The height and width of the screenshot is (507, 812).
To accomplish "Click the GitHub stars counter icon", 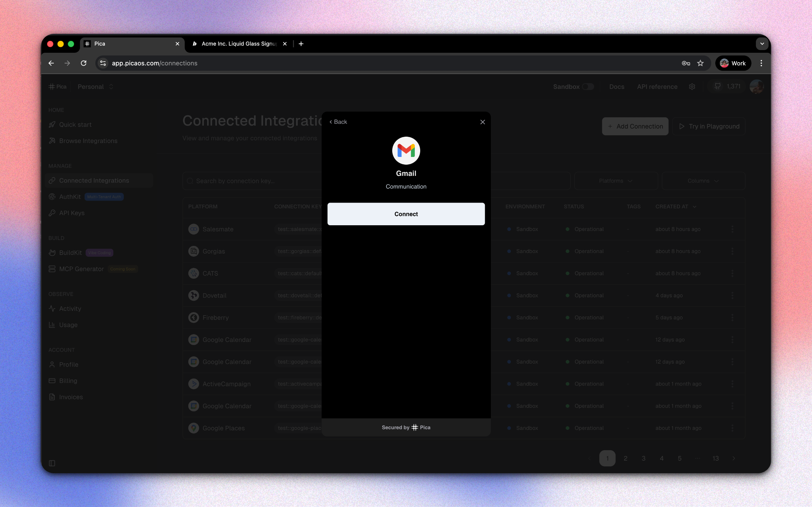I will 718,86.
